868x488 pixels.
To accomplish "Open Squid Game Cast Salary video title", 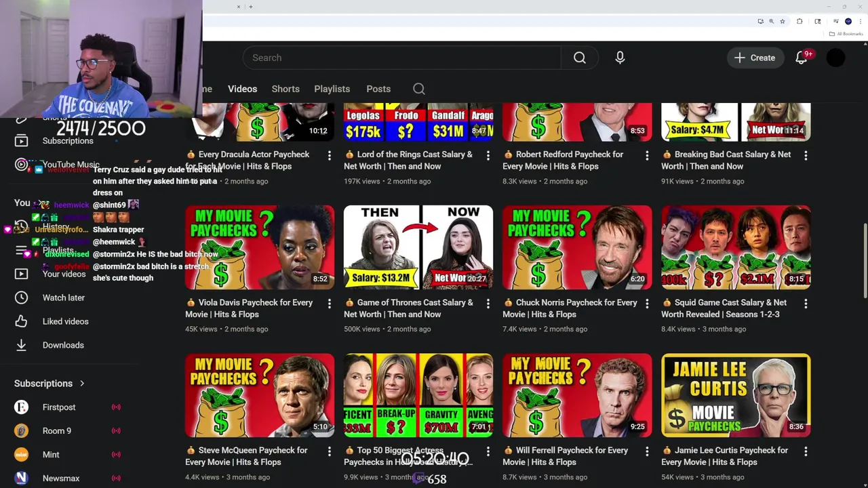I will pos(724,308).
